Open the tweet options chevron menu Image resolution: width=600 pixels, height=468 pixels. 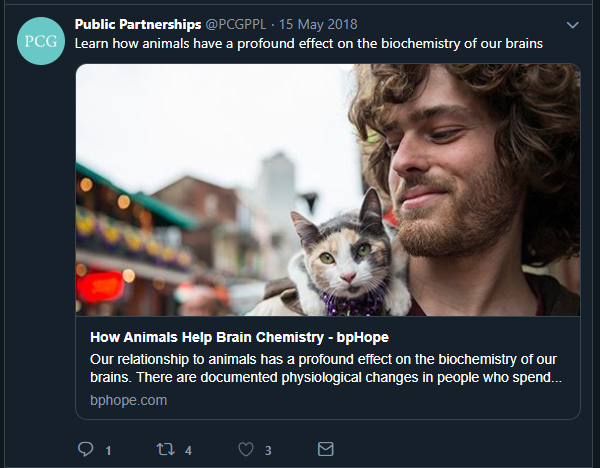coord(572,24)
